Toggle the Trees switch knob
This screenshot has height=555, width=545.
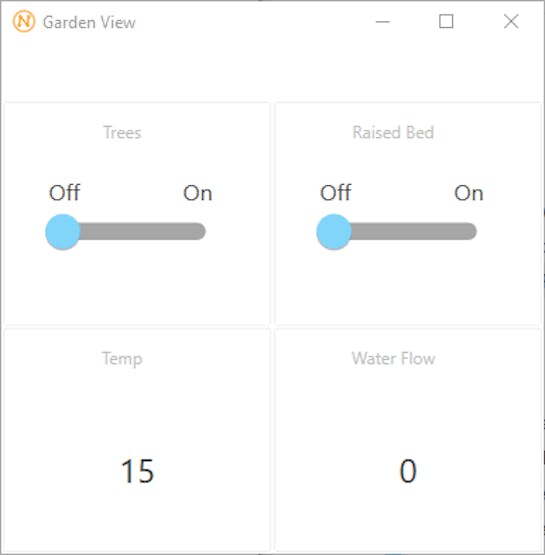tap(63, 232)
